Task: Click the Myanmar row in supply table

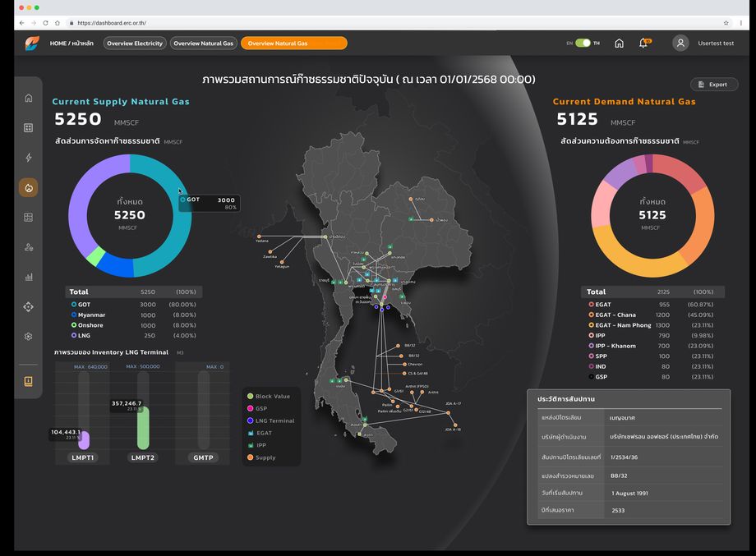Action: 134,315
